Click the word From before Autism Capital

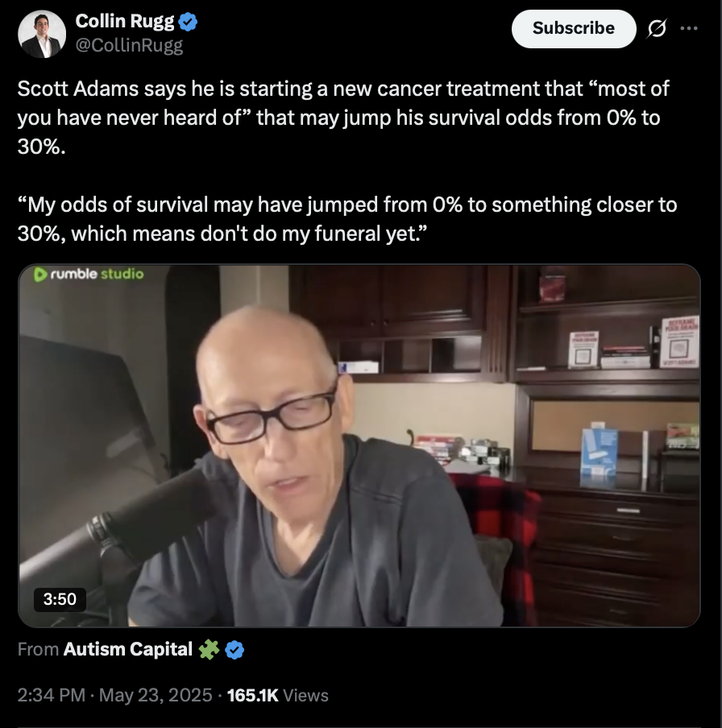pos(38,649)
